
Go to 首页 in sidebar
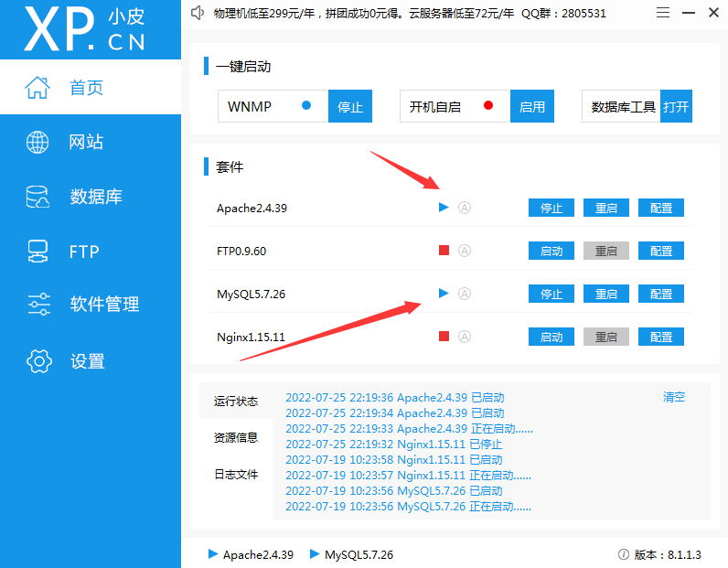91,87
